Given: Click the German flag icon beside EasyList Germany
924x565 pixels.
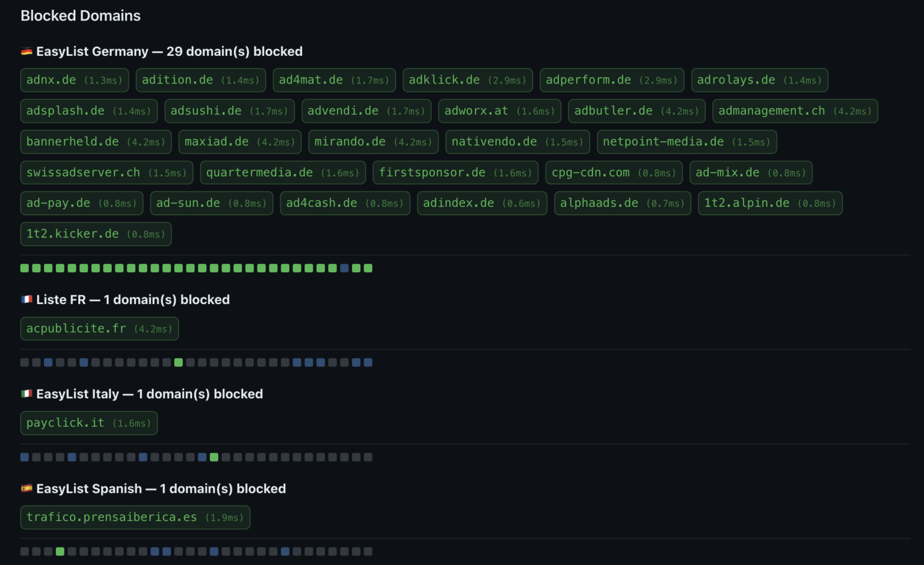Looking at the screenshot, I should tap(26, 52).
